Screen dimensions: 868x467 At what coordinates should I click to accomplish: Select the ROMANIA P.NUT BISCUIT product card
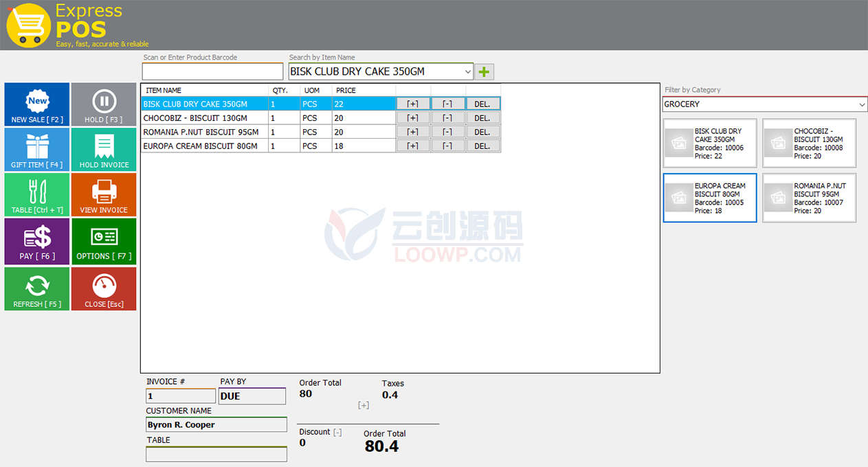[x=810, y=198]
